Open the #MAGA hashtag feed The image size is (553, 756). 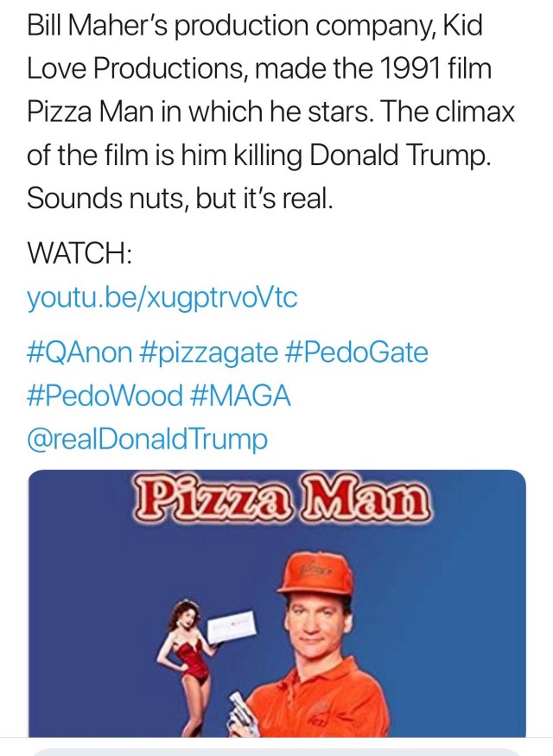point(238,396)
